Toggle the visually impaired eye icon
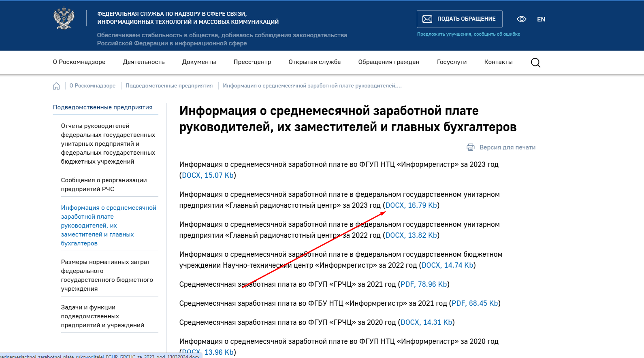The height and width of the screenshot is (358, 644). click(522, 19)
